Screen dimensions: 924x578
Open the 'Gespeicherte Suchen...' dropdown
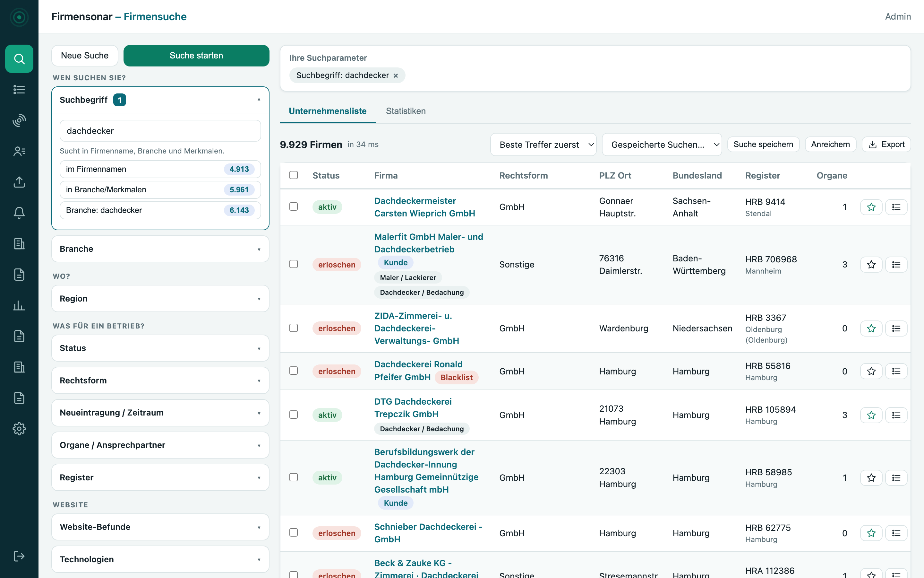tap(662, 144)
